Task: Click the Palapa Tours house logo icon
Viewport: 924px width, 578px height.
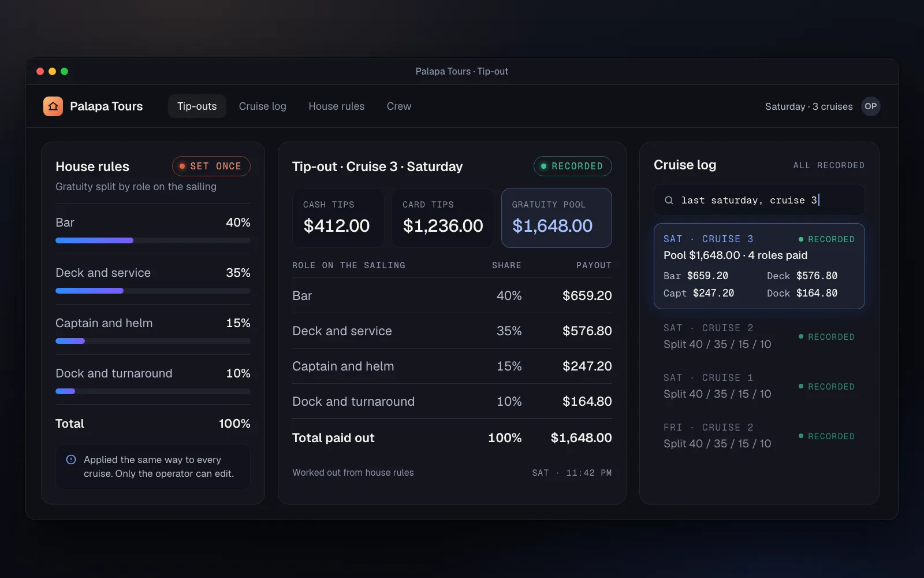Action: (x=53, y=106)
